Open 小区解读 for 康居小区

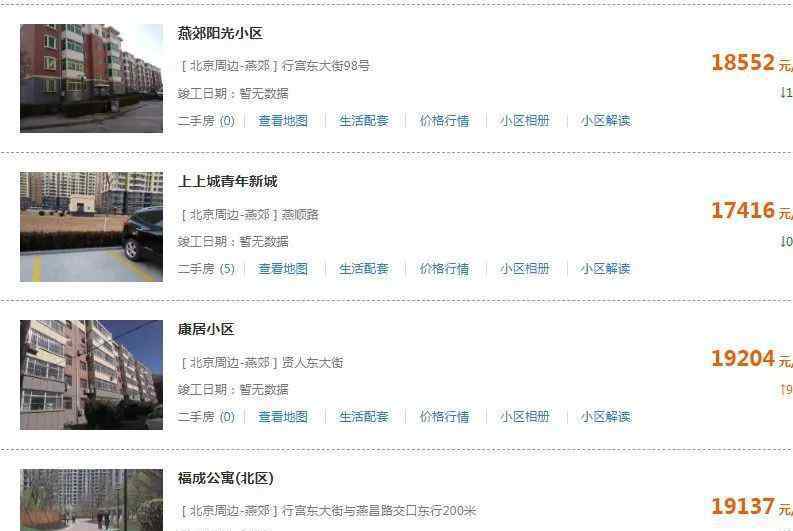point(606,417)
